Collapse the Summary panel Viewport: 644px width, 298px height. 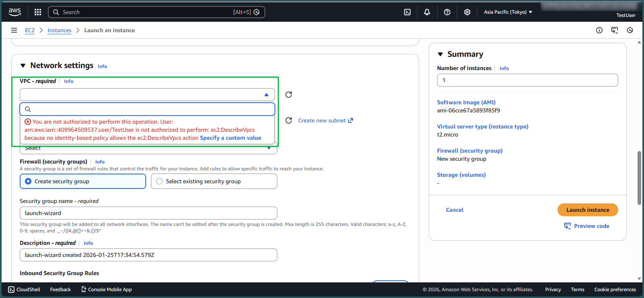(440, 54)
